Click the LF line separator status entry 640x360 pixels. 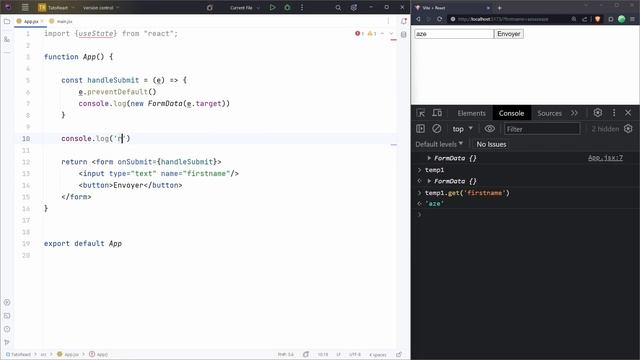coord(338,354)
